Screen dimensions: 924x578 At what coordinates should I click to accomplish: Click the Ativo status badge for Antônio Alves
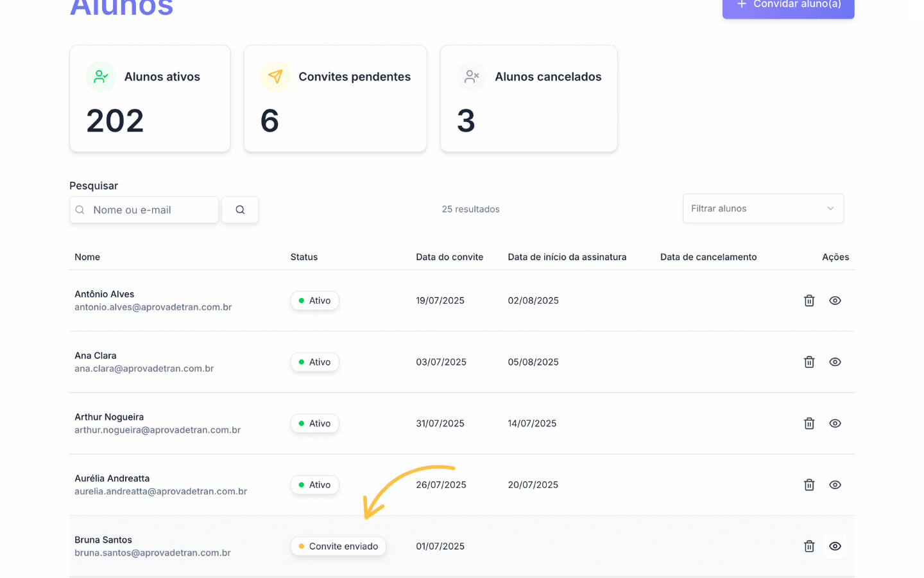click(x=315, y=301)
